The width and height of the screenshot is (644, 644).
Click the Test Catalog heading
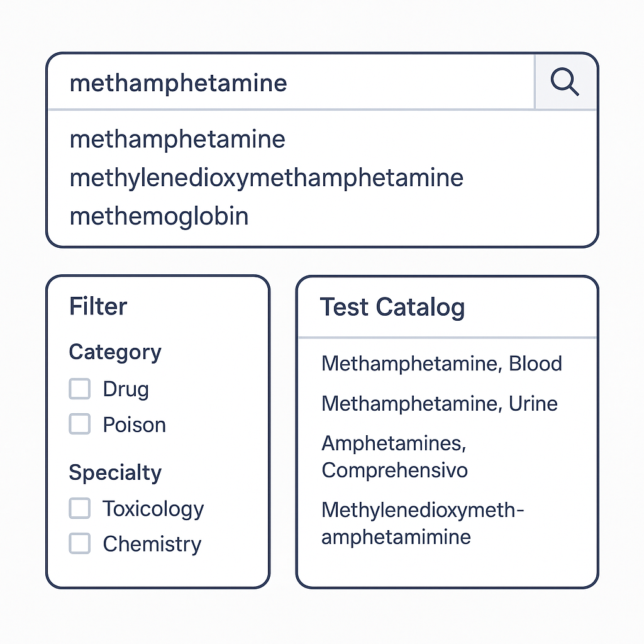392,307
